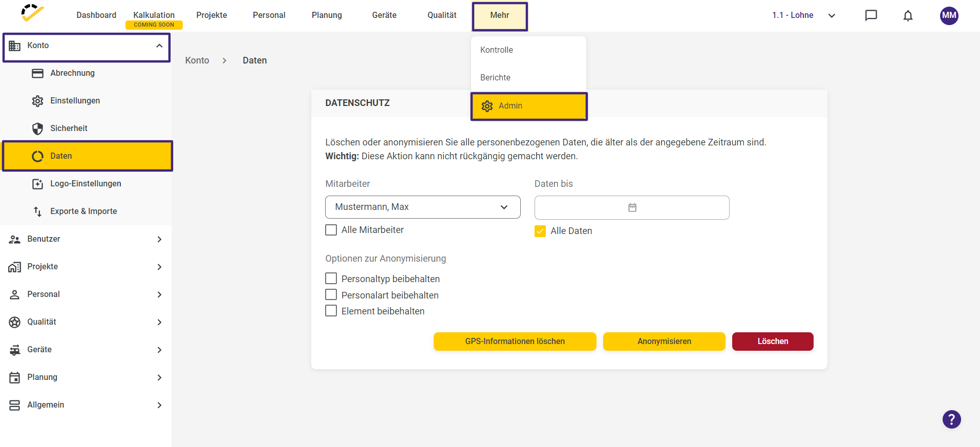
Task: Open Planung in top navigation
Action: coord(327,15)
